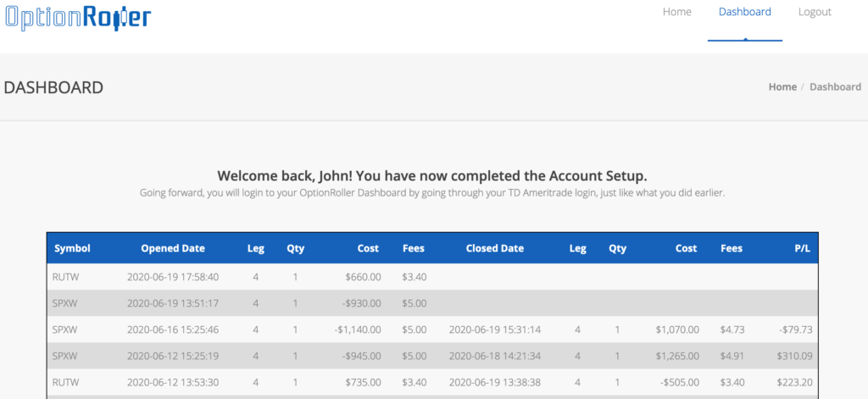Click Dashboard in the breadcrumb trail
This screenshot has height=399, width=868.
point(835,87)
